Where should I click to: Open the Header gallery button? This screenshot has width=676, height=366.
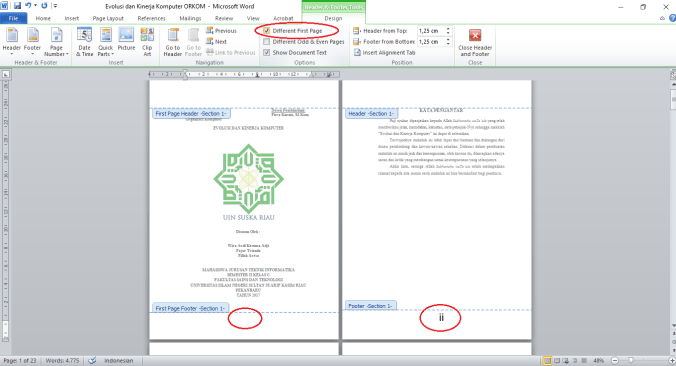click(x=12, y=42)
